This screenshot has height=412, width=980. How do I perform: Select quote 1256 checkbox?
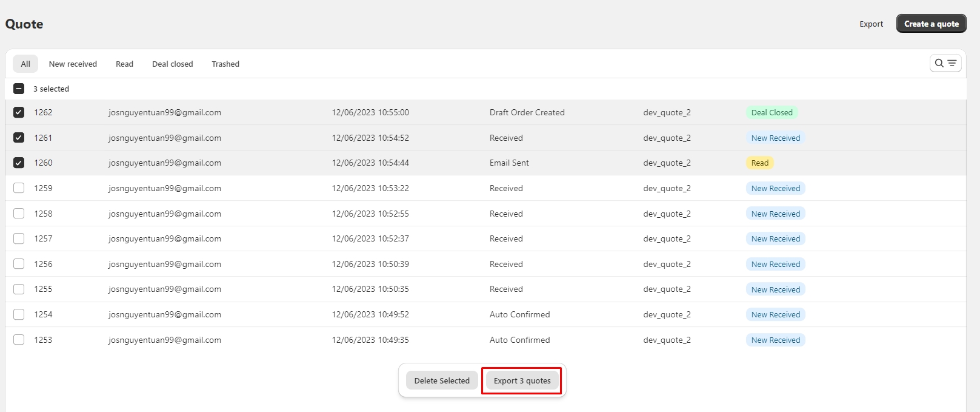19,264
